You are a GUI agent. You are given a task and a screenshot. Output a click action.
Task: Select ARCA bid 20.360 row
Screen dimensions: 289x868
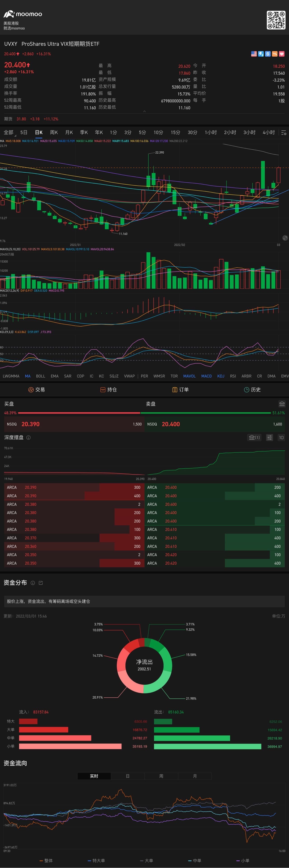[74, 546]
